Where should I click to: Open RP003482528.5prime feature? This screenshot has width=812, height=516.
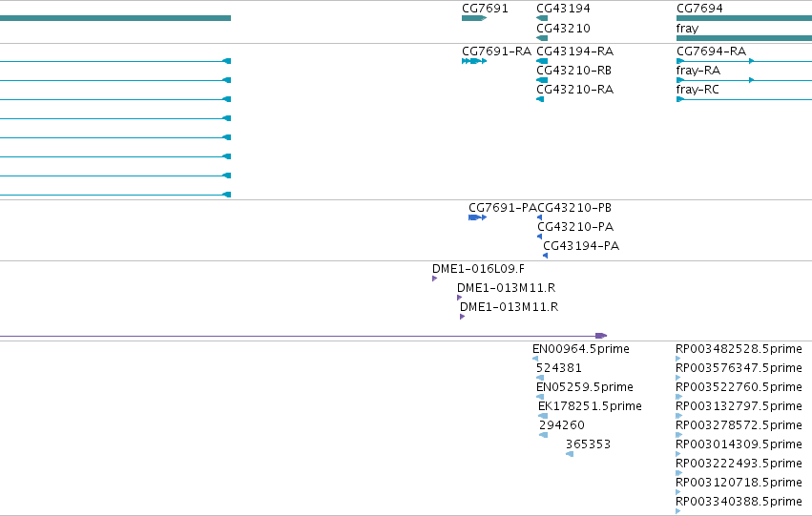(x=739, y=349)
